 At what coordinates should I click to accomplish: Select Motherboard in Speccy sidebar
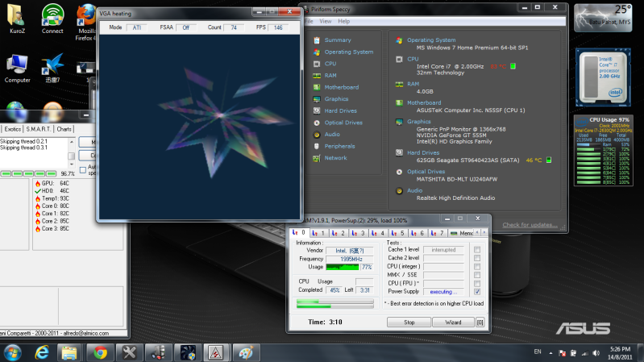pyautogui.click(x=341, y=87)
